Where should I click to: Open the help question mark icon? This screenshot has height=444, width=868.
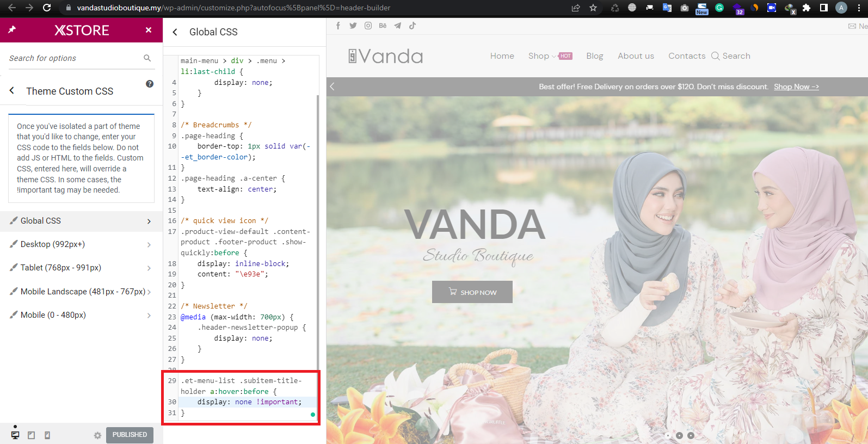tap(150, 84)
